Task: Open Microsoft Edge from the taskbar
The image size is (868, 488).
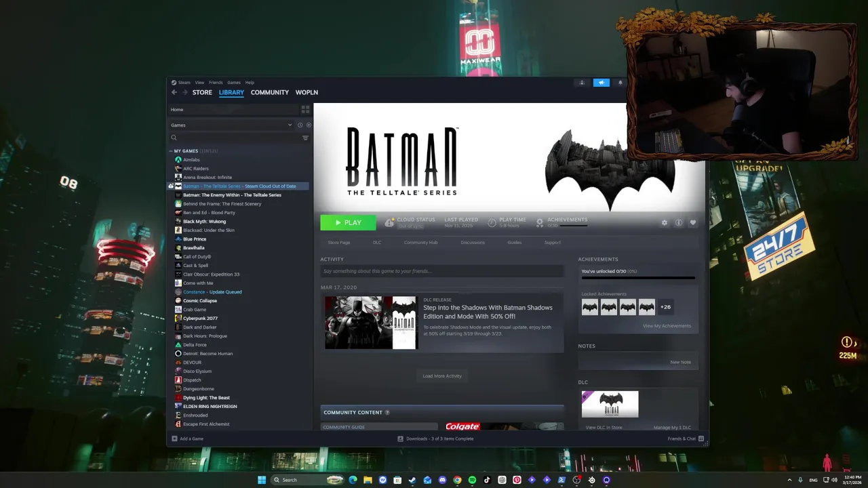Action: point(353,480)
